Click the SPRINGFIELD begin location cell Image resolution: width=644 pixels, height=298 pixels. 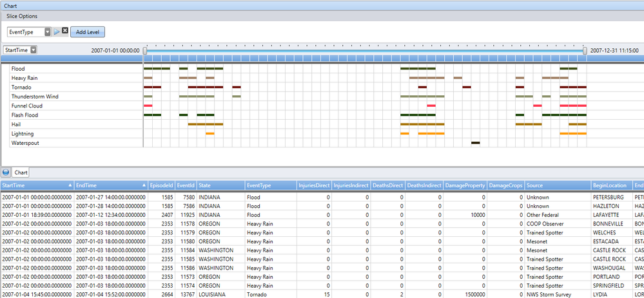coord(612,286)
